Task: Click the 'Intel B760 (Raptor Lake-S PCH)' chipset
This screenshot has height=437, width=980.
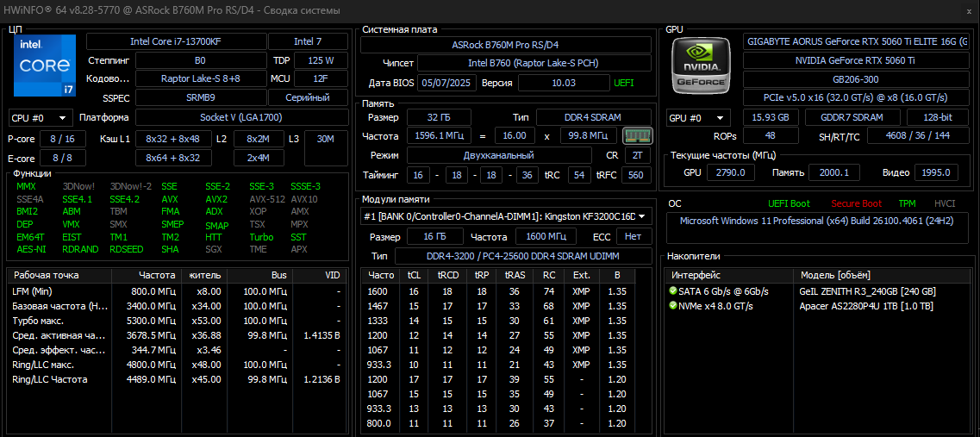Action: coord(534,63)
